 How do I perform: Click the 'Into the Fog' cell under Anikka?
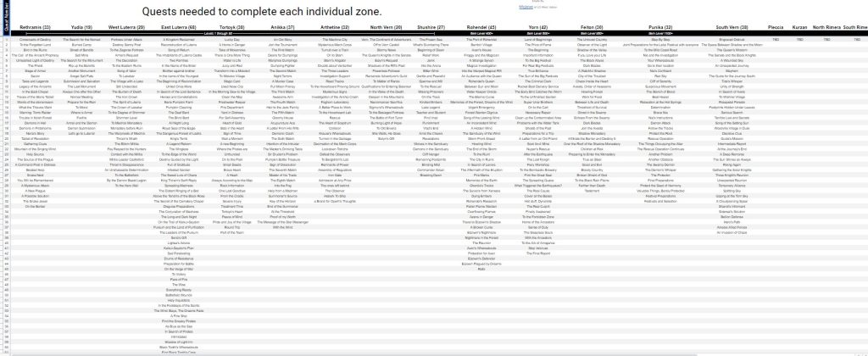click(282, 186)
